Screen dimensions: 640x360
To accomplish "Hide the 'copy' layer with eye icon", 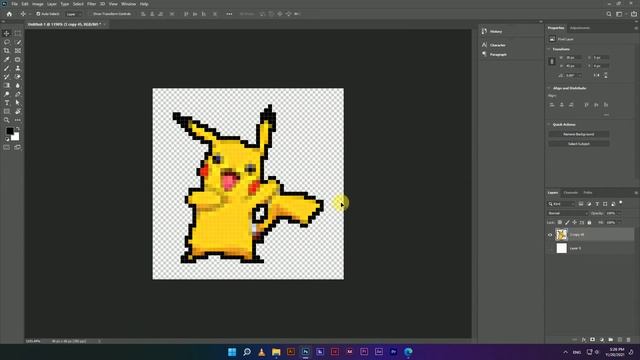I will 550,235.
